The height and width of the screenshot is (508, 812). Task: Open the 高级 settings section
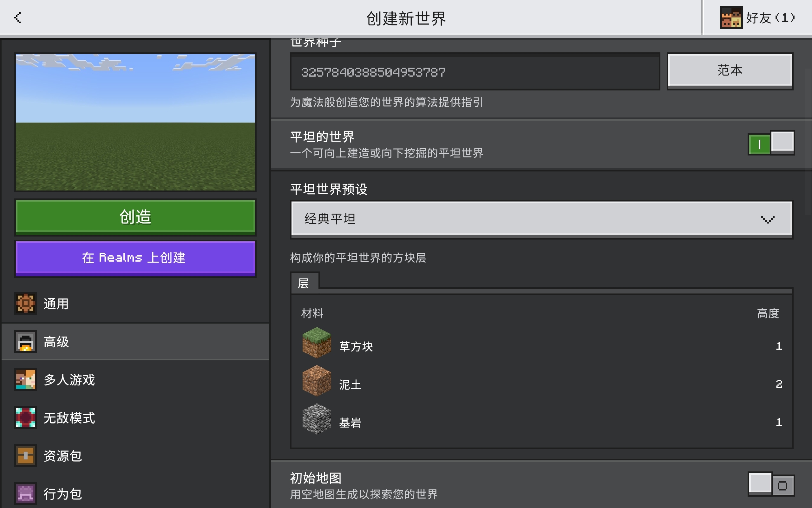[x=135, y=342]
